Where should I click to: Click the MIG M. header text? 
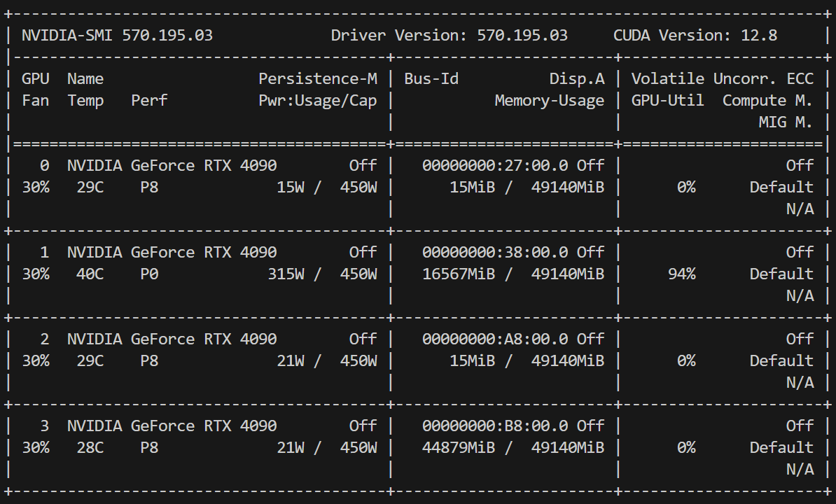786,122
